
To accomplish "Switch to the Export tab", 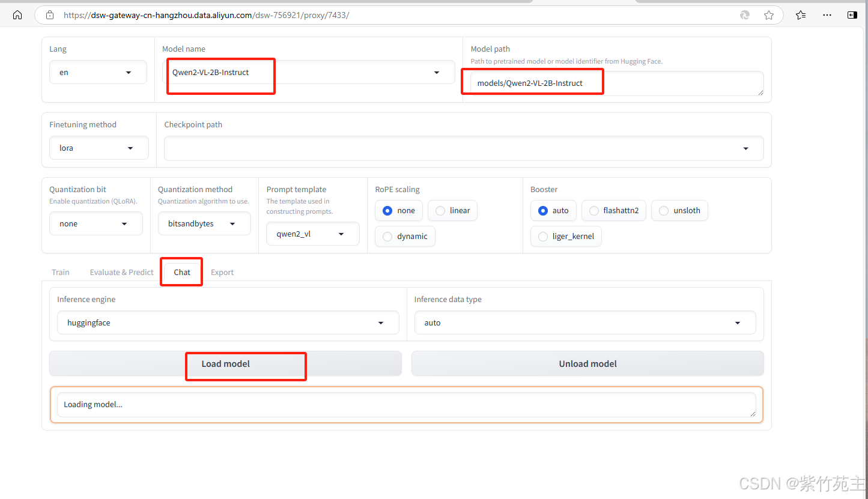I will [x=222, y=272].
